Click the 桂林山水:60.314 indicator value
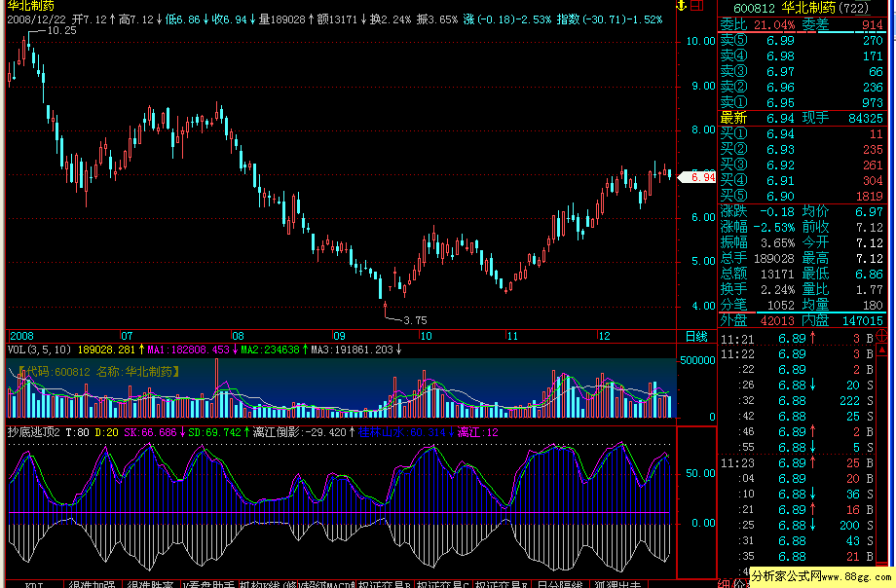Image resolution: width=896 pixels, height=588 pixels. [x=401, y=432]
